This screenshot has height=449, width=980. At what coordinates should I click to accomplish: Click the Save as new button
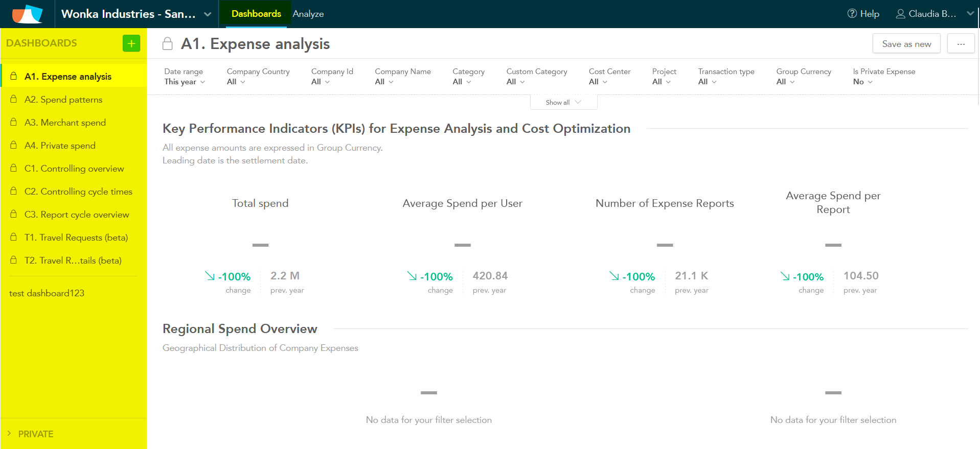[x=906, y=44]
